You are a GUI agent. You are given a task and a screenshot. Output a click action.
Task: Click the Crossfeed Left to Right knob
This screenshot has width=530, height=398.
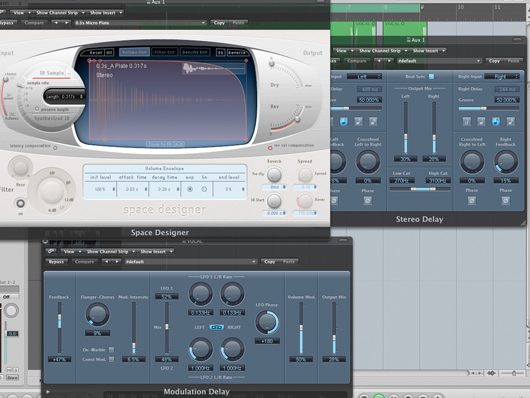pos(367,162)
